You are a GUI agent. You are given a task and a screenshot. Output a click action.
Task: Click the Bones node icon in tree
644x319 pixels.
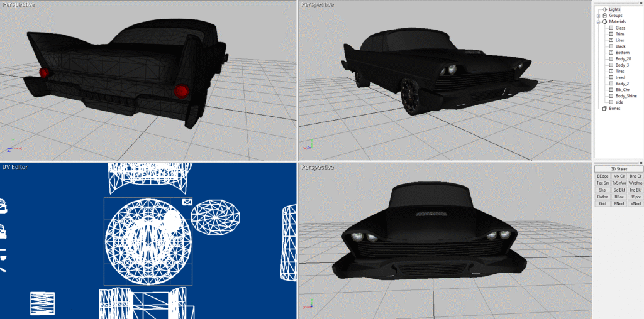605,109
